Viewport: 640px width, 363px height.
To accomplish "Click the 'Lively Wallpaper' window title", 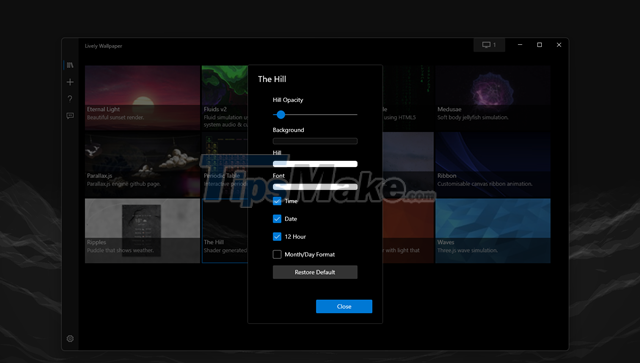I will point(103,46).
